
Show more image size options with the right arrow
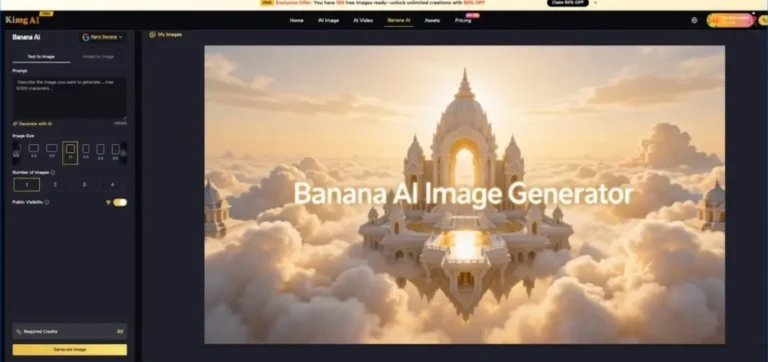click(123, 153)
